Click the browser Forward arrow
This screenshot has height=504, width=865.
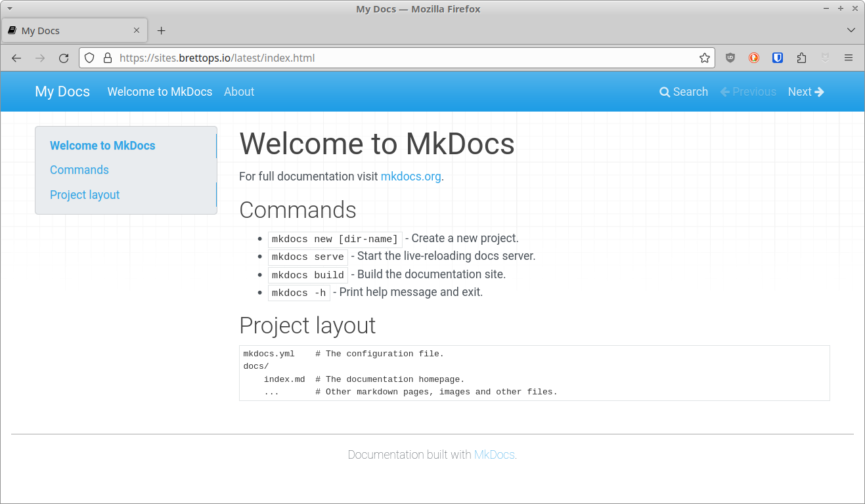tap(40, 58)
